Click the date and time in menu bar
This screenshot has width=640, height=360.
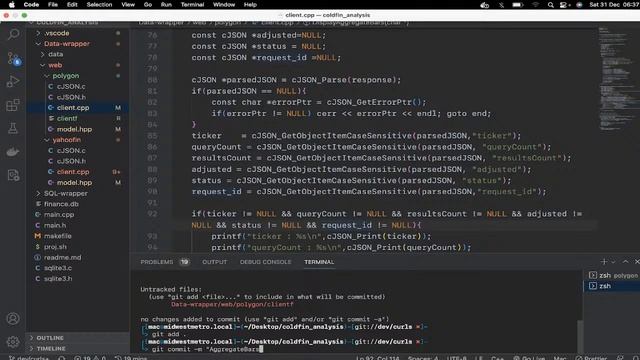[x=614, y=5]
